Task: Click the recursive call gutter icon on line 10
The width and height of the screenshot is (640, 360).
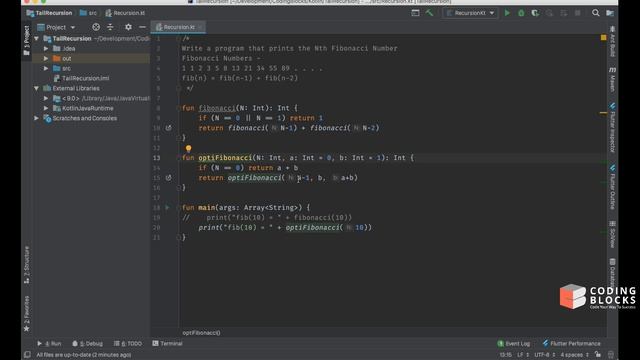Action: click(x=169, y=128)
